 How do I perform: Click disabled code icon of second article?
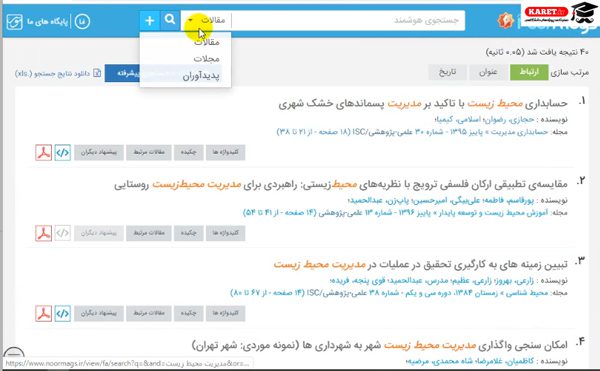coord(62,233)
